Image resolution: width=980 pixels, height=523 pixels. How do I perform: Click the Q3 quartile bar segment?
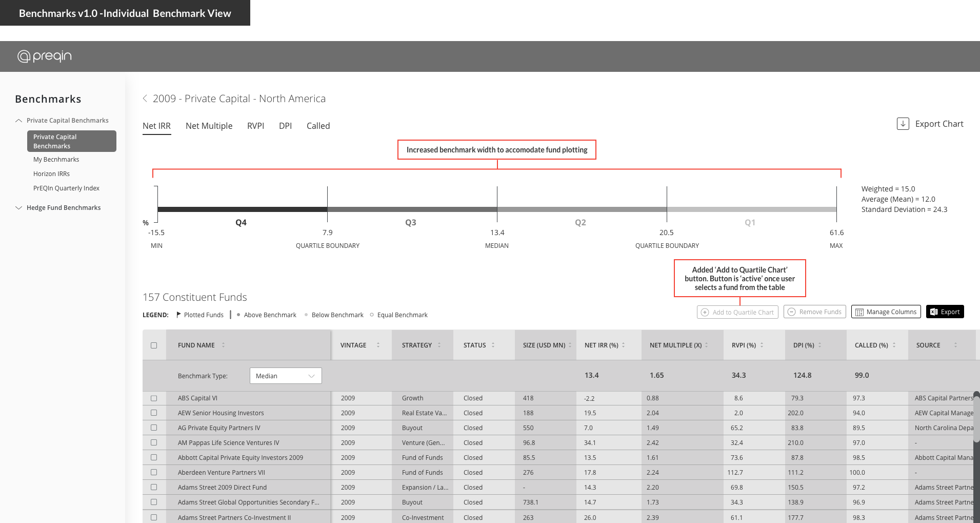coord(412,209)
